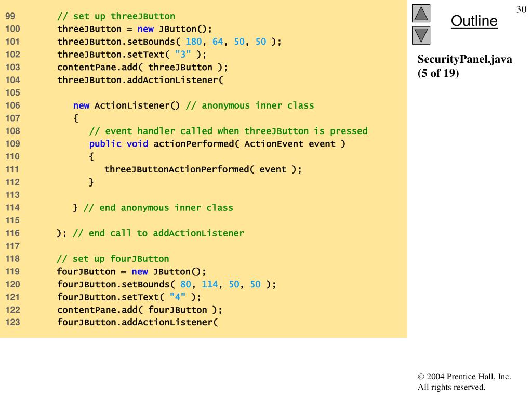This screenshot has height=399, width=532.
Task: Click the '© 2004 Prentice Hall, Inc.' text
Action: 464,376
